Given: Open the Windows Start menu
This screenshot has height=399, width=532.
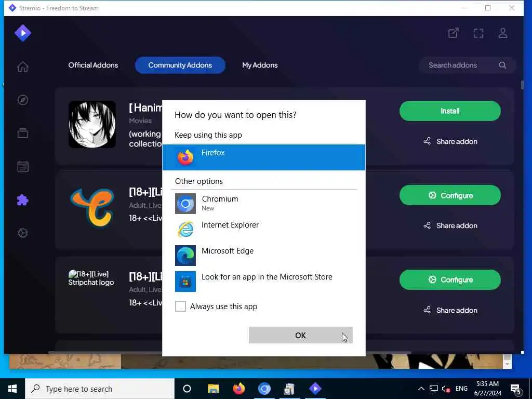Looking at the screenshot, I should [x=12, y=389].
